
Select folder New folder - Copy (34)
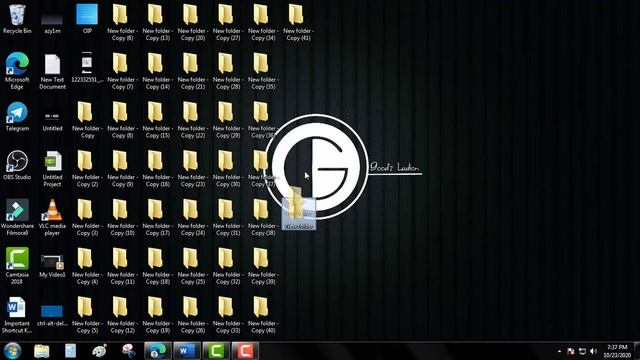point(263,22)
